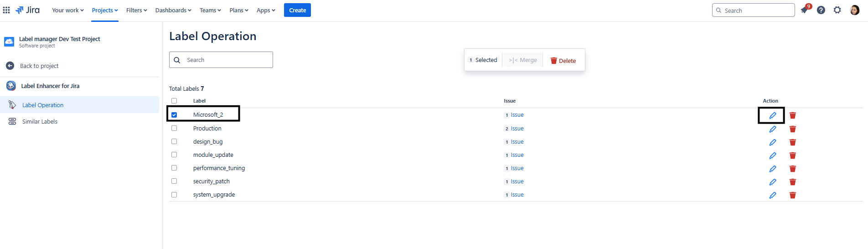Viewport: 868px width, 249px height.
Task: Check the system_upgrade label checkbox
Action: coord(174,194)
